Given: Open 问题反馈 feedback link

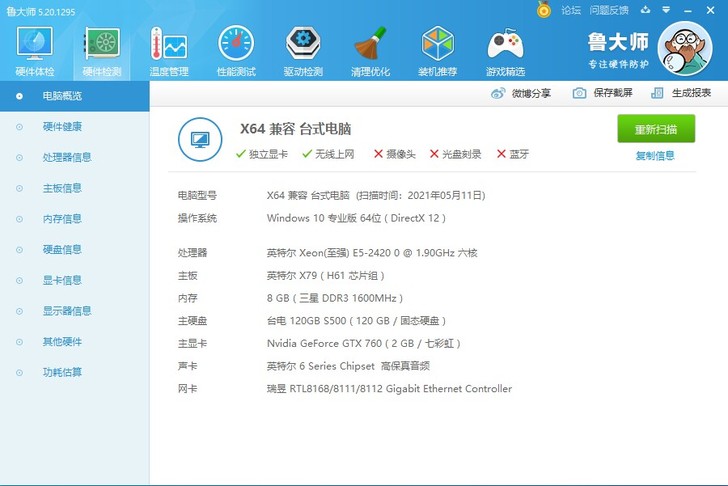Looking at the screenshot, I should point(609,10).
